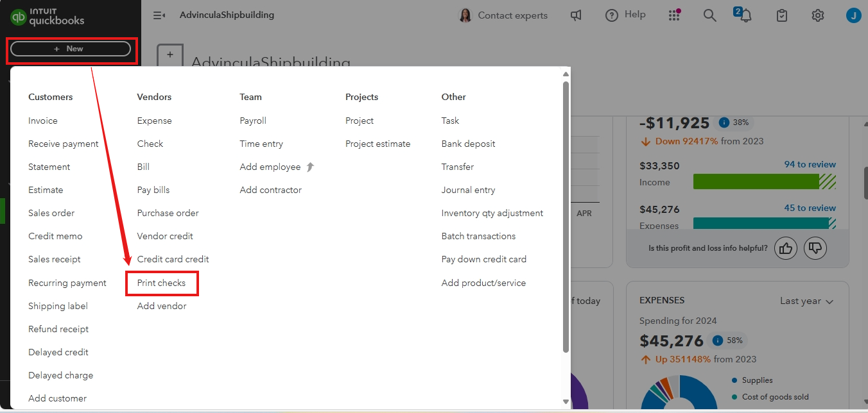Viewport: 868px width, 413px height.
Task: Select Batch transactions
Action: [x=478, y=236]
